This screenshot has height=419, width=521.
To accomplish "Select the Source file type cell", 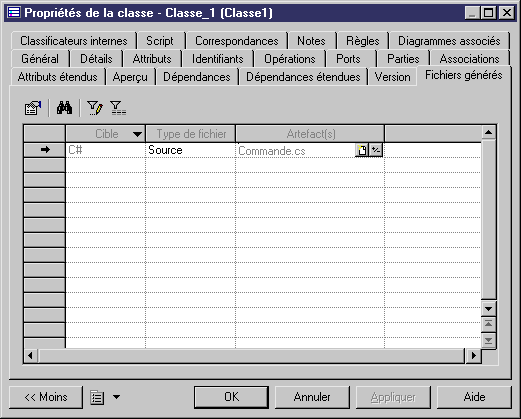I will point(190,150).
